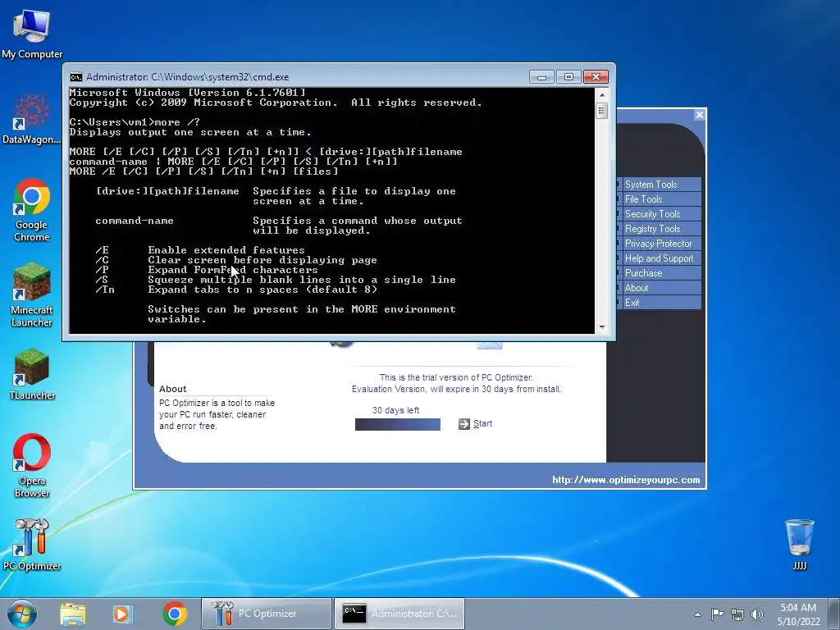
Task: Maximize the cmd.exe window
Action: [x=569, y=77]
